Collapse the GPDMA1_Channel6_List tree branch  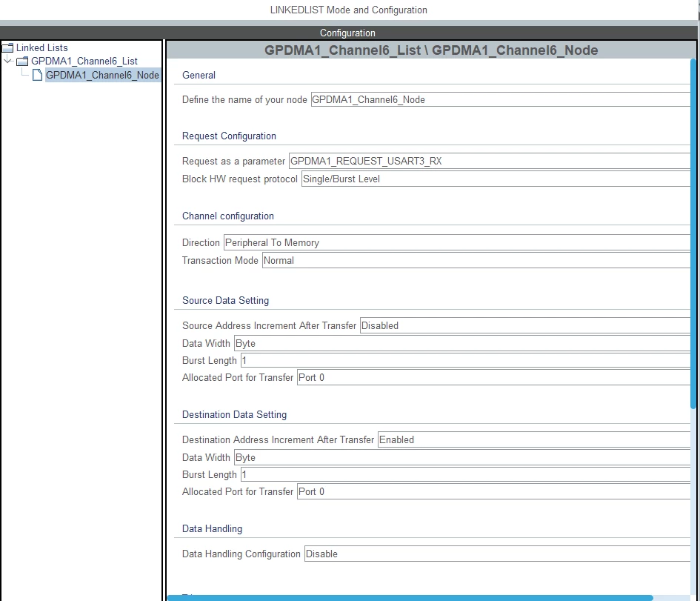point(7,60)
